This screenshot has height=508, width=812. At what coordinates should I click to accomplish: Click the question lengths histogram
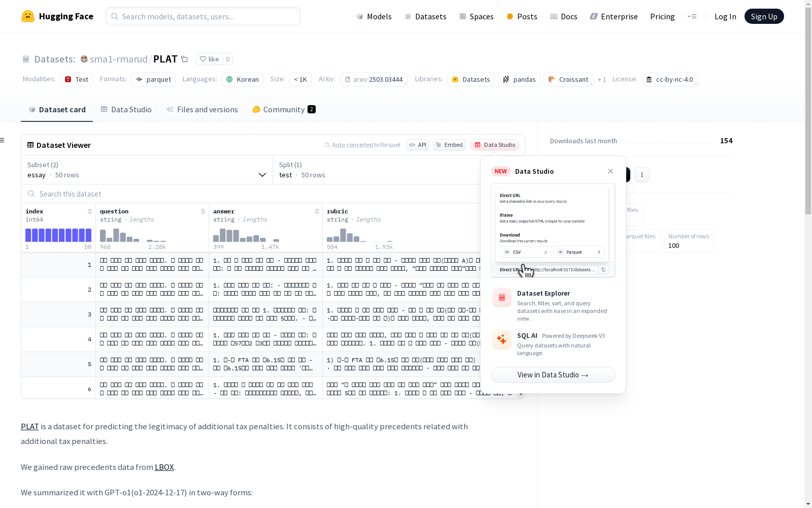pyautogui.click(x=133, y=235)
